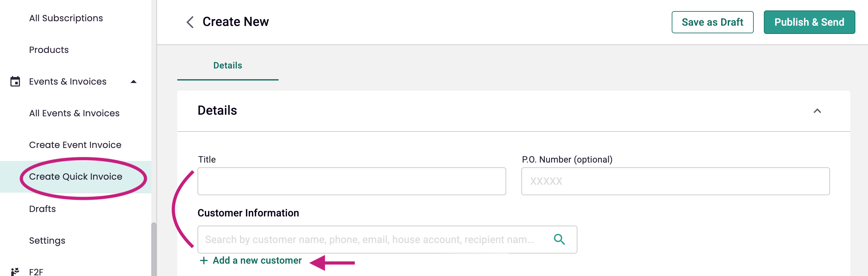Open Products from the sidebar

tap(48, 49)
